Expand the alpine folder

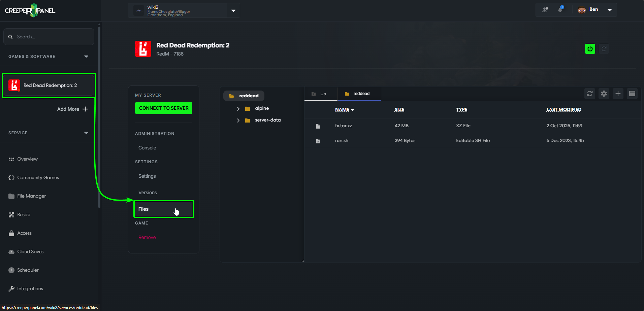point(238,108)
